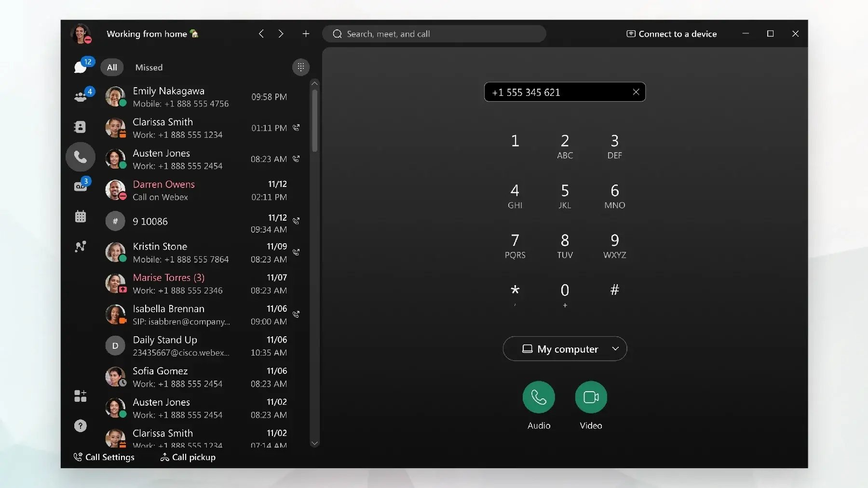Screen dimensions: 868x488
Task: Start a Video call
Action: click(591, 397)
